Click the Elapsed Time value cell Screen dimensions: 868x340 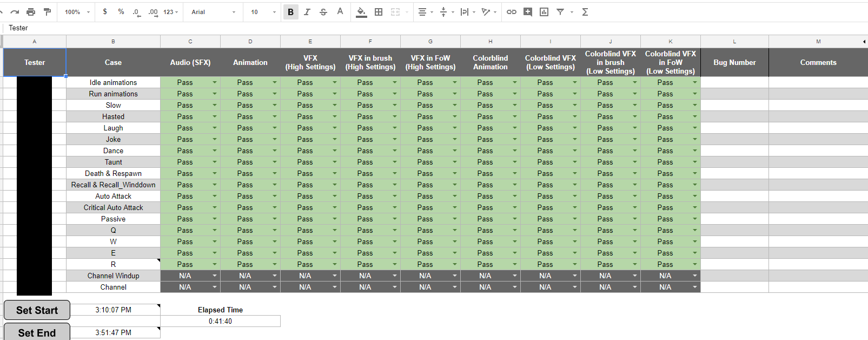tap(220, 321)
